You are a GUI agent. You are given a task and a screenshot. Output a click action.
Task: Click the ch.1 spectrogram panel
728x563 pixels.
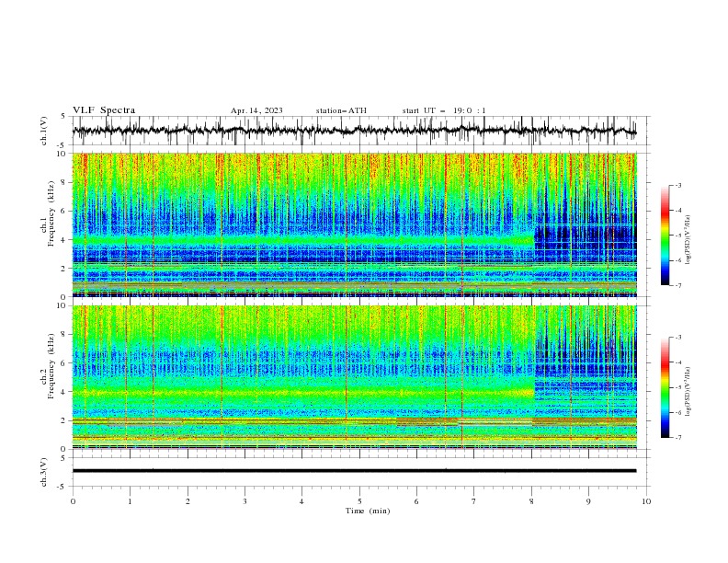pos(354,224)
